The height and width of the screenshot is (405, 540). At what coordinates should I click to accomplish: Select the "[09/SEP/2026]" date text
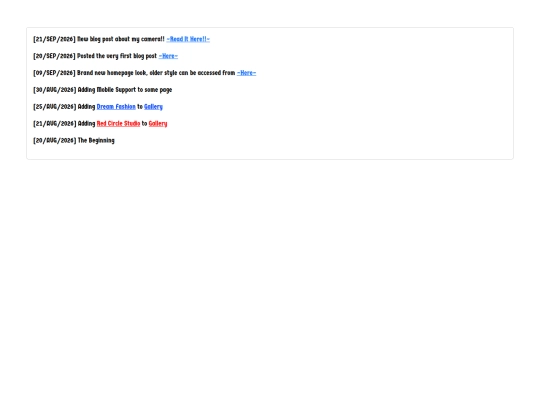pos(54,73)
